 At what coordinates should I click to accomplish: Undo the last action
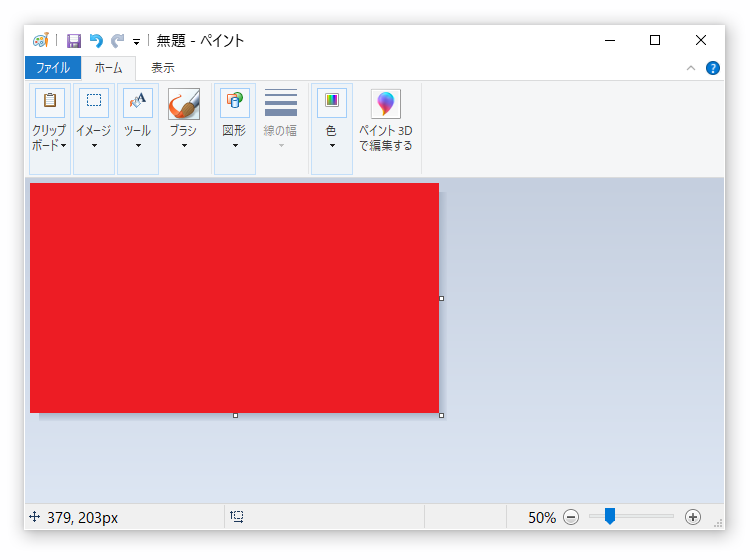(x=96, y=41)
